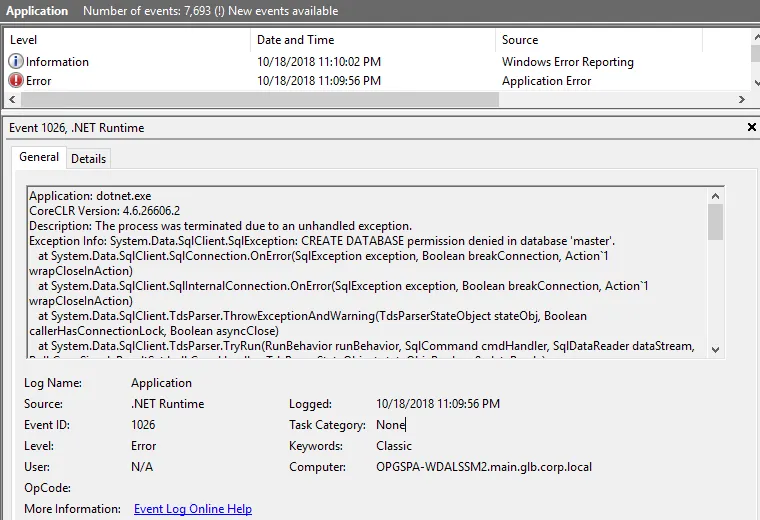The width and height of the screenshot is (760, 520).
Task: Click the 'CREATE DATABASE permission denied' exception line
Action: tap(322, 241)
